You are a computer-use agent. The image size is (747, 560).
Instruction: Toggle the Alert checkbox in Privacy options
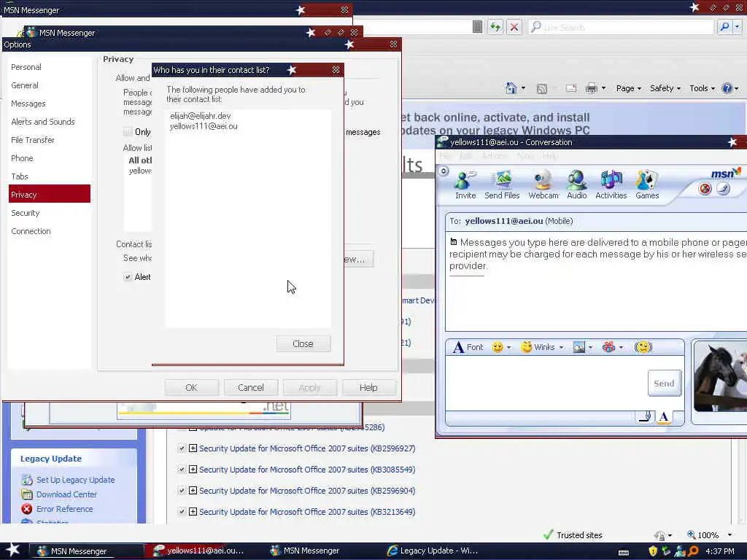(128, 276)
